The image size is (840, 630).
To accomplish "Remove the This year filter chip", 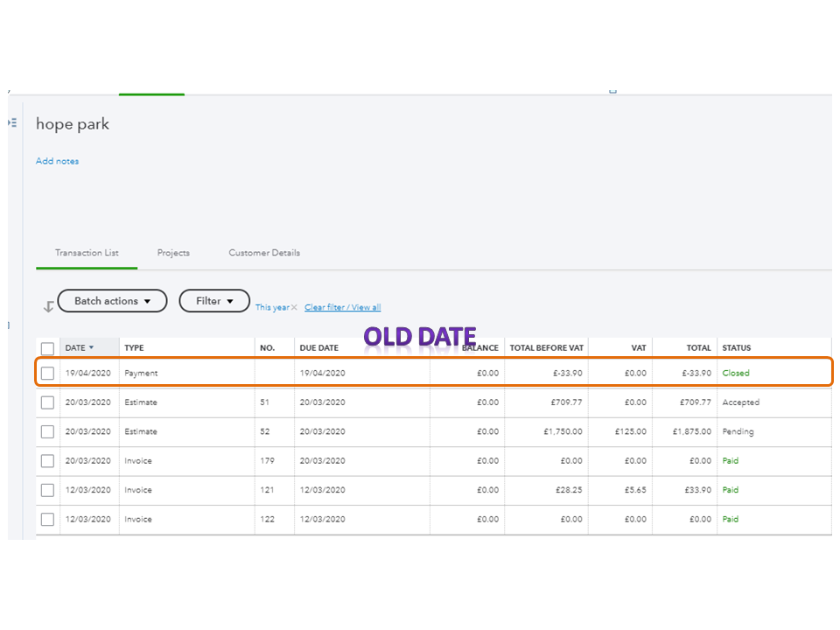I will pyautogui.click(x=294, y=307).
